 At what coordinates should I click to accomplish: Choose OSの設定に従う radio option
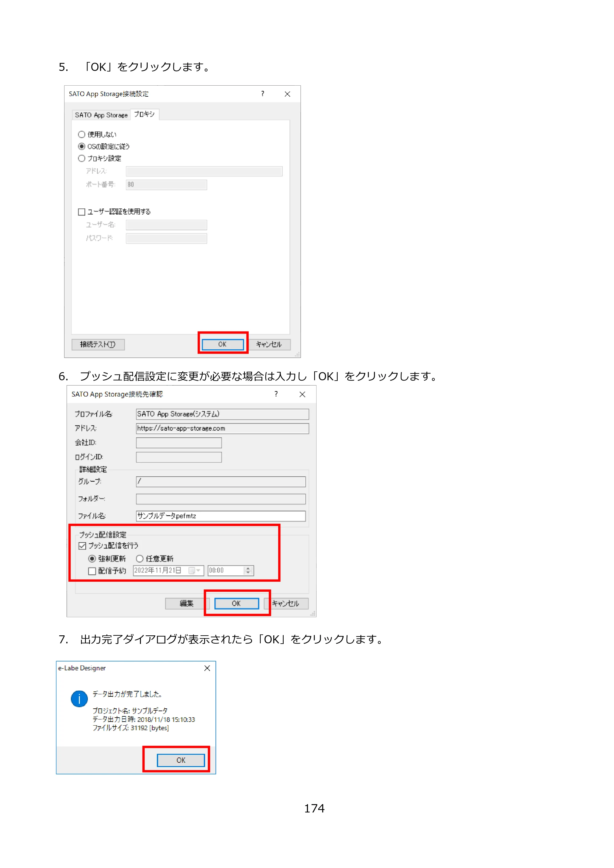pos(103,146)
